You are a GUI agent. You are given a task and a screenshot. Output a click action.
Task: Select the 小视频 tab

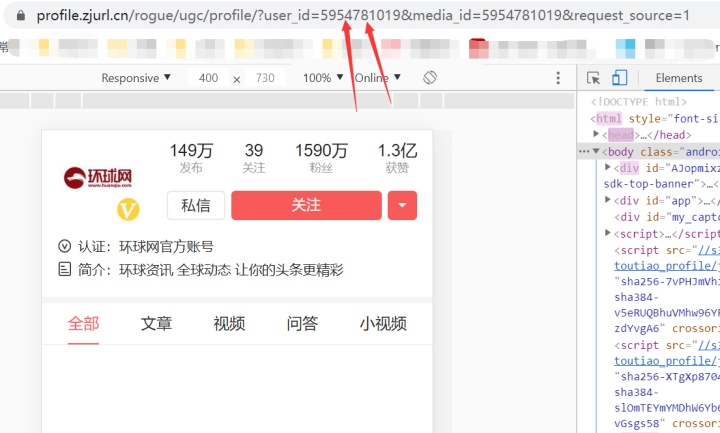pos(383,324)
